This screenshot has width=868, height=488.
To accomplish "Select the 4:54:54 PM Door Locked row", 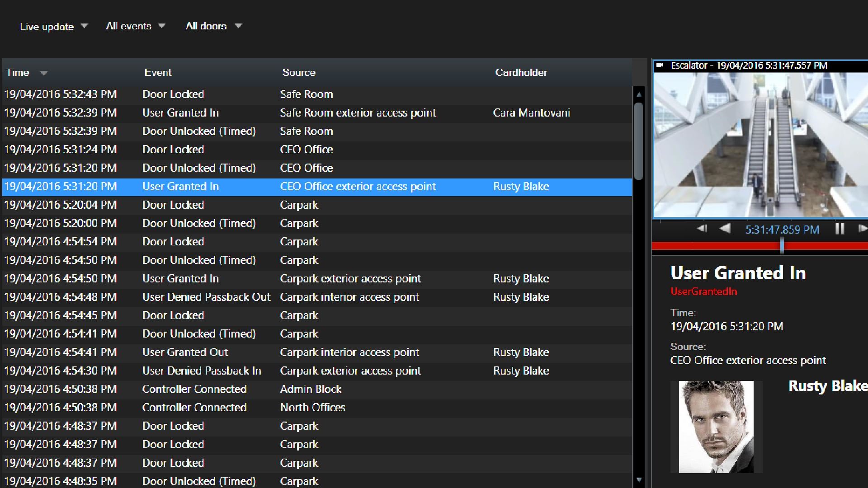I will (317, 242).
